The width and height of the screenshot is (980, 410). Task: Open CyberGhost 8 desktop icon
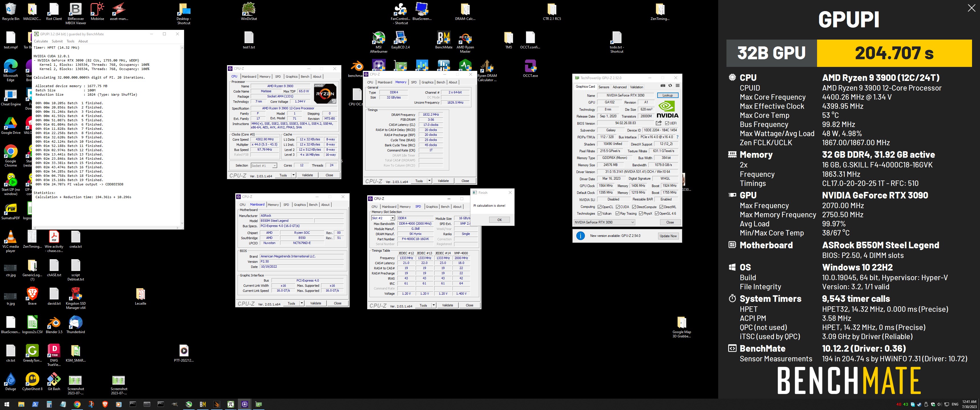tap(32, 382)
